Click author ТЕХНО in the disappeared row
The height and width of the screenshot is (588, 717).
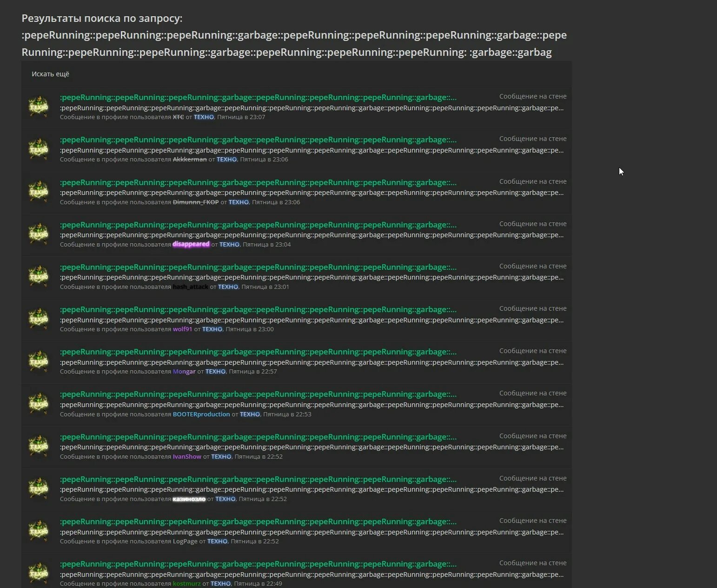tap(229, 245)
